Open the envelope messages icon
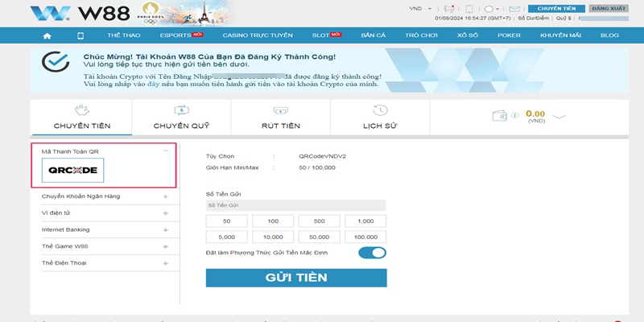This screenshot has height=322, width=644. (x=514, y=9)
